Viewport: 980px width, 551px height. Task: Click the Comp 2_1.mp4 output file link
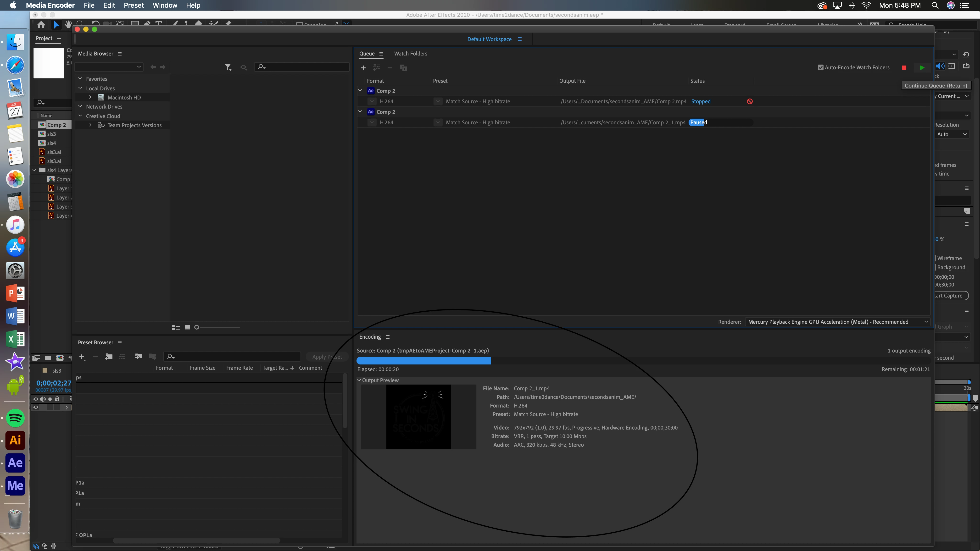click(623, 122)
